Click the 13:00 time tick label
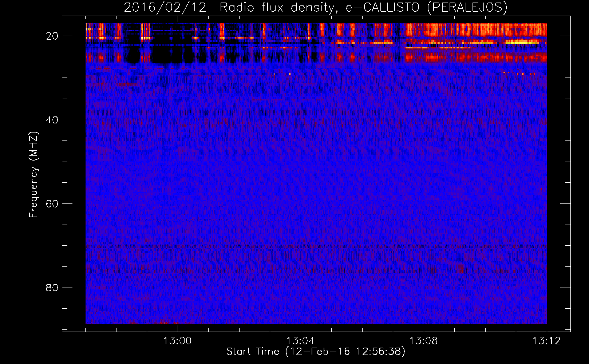This screenshot has width=589, height=364. click(x=177, y=341)
